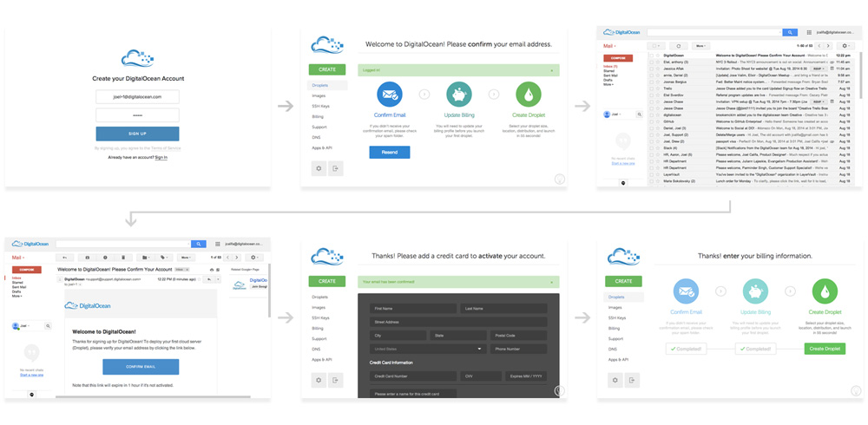Open Move-to folder dropdown in opened email
The image size is (868, 425).
click(x=146, y=258)
